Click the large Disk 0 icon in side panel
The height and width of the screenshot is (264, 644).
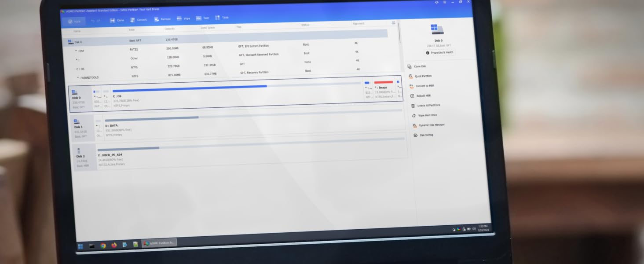[437, 30]
